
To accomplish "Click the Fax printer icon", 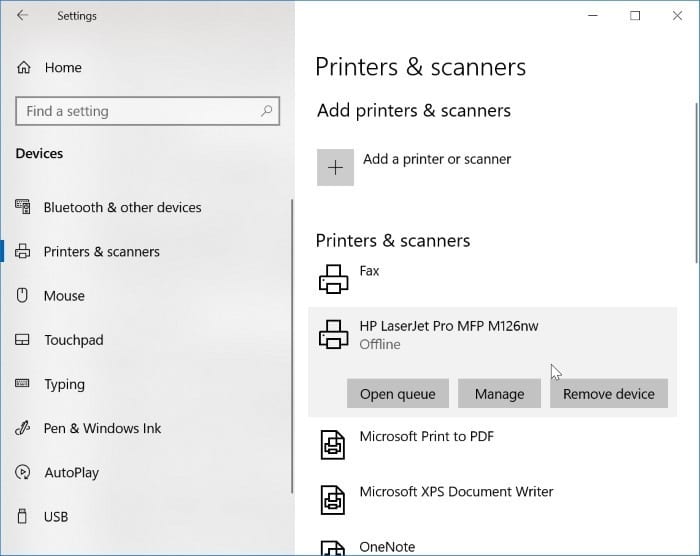I will (x=333, y=279).
